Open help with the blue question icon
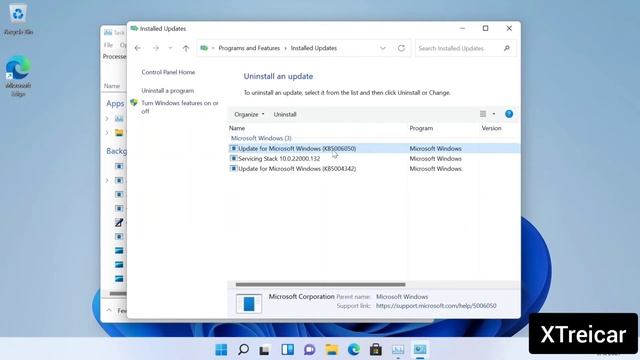Viewport: 640px width, 360px height. point(509,114)
